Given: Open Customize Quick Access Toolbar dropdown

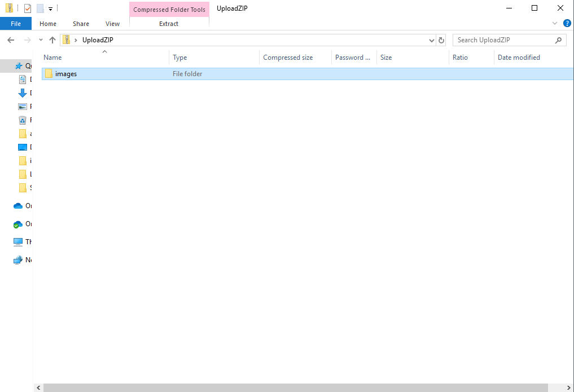Looking at the screenshot, I should pos(51,9).
